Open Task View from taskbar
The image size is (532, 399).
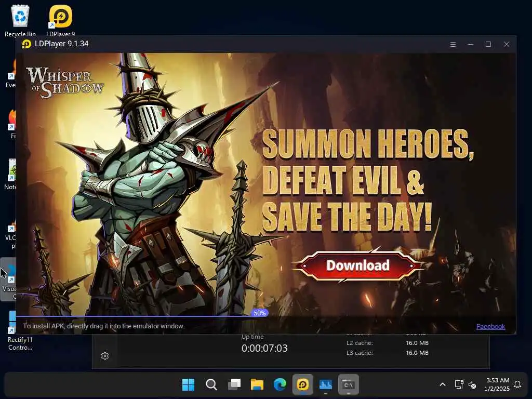(234, 384)
